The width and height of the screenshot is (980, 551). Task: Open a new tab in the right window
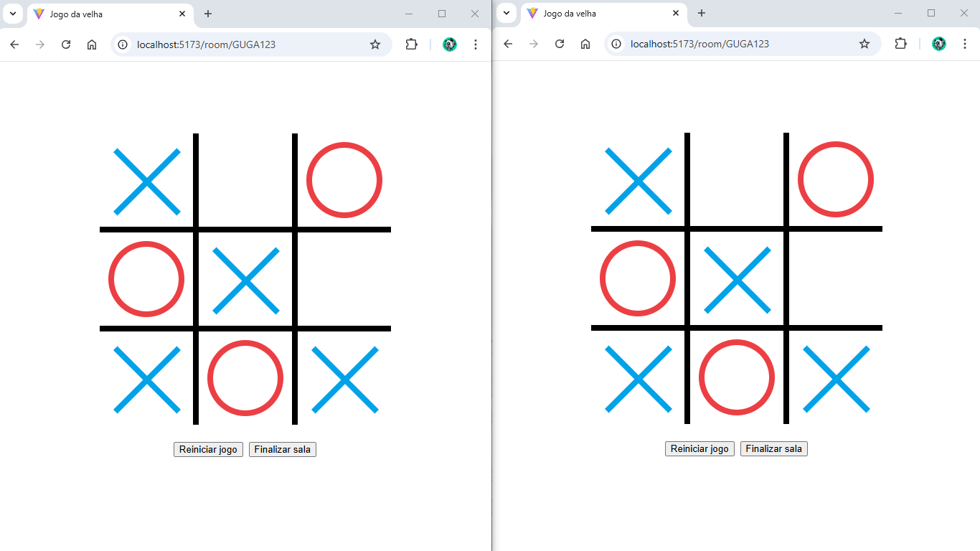(702, 14)
